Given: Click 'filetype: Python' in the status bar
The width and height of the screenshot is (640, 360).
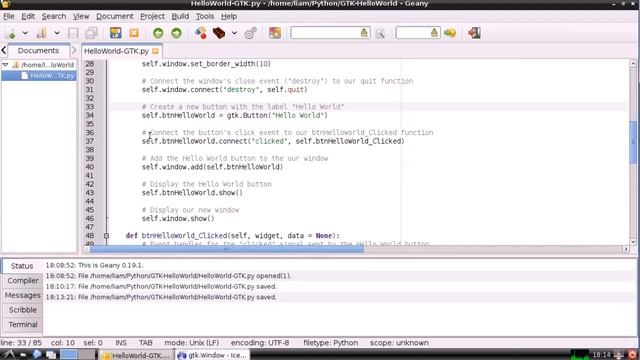Looking at the screenshot, I should (331, 343).
